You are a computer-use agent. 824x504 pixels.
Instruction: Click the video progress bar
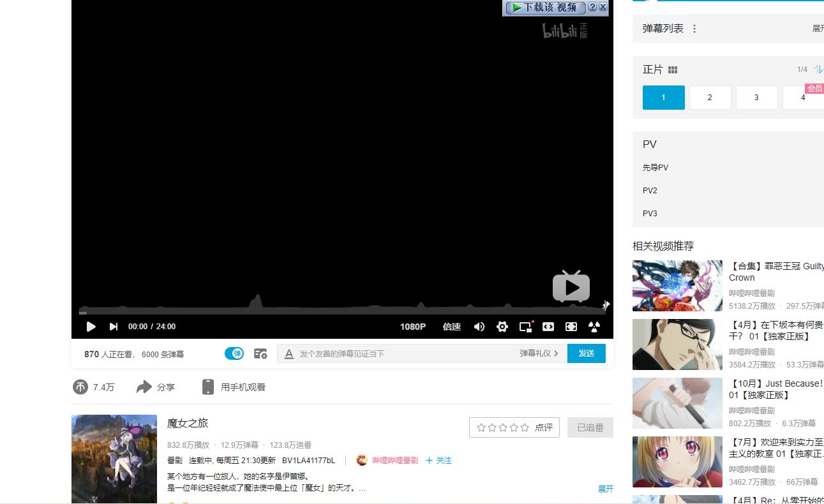342,313
